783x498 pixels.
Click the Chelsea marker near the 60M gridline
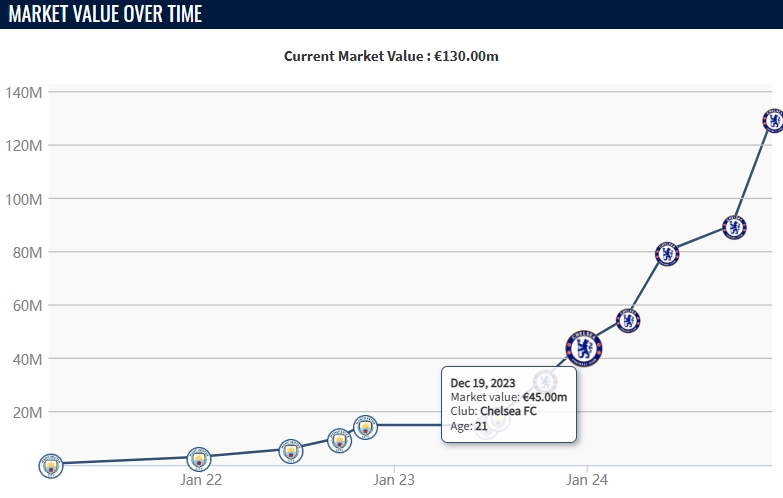(628, 321)
